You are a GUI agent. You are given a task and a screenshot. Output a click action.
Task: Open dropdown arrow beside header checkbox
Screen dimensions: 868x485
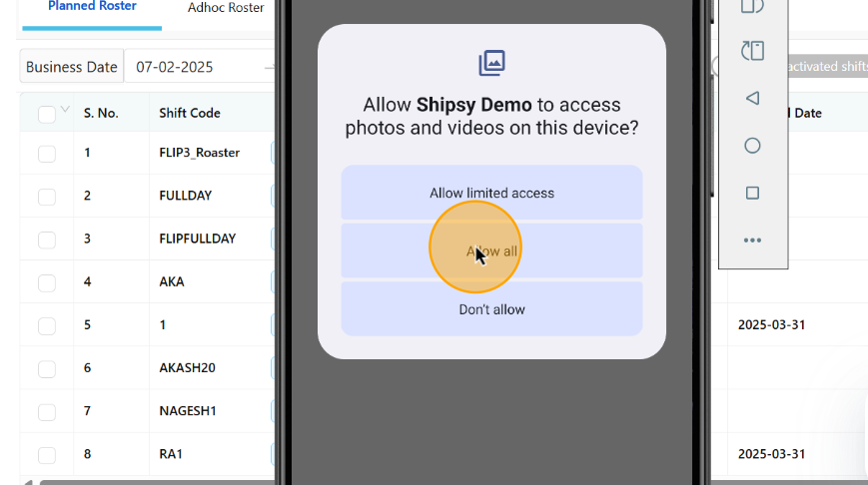tap(65, 109)
